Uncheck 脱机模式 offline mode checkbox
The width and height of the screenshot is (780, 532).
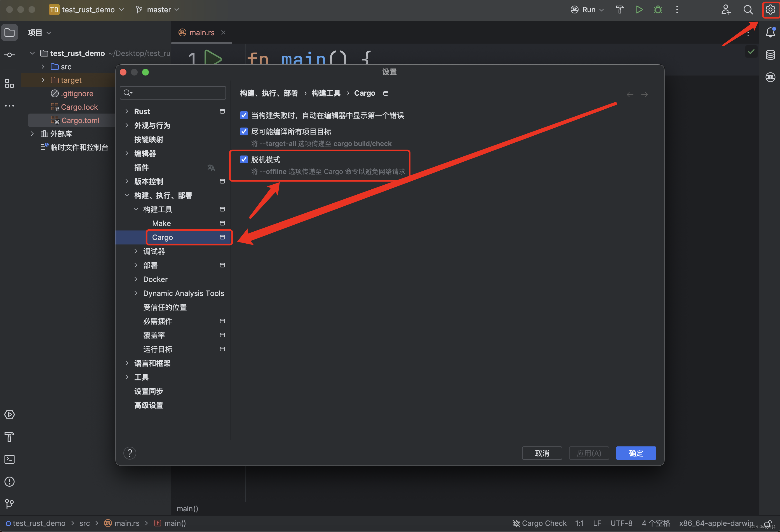coord(244,159)
